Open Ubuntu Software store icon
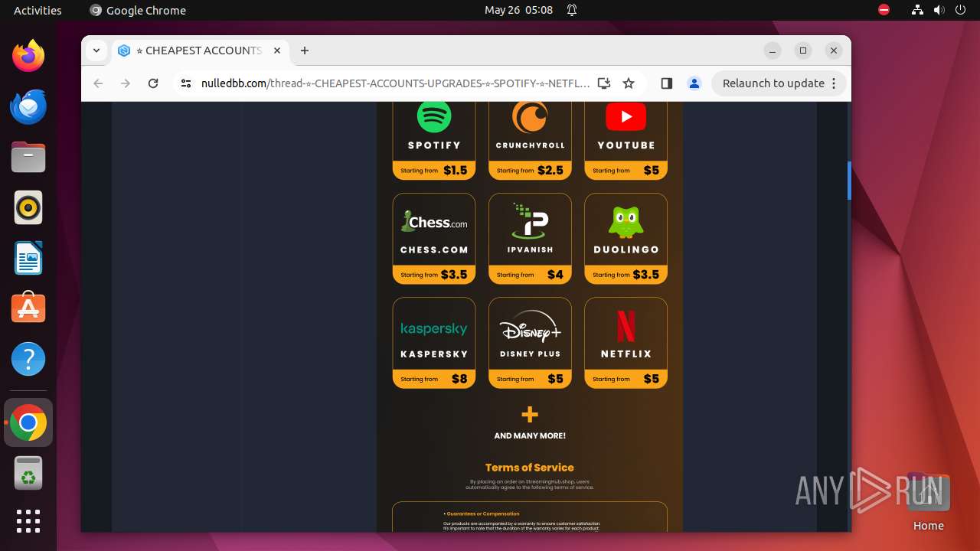The image size is (980, 551). (28, 308)
